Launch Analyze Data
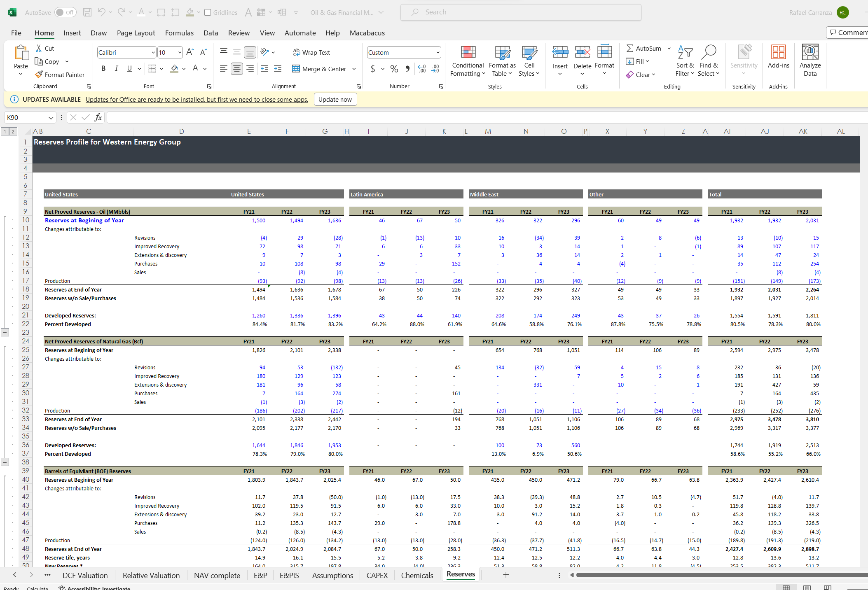868x590 pixels. click(810, 61)
